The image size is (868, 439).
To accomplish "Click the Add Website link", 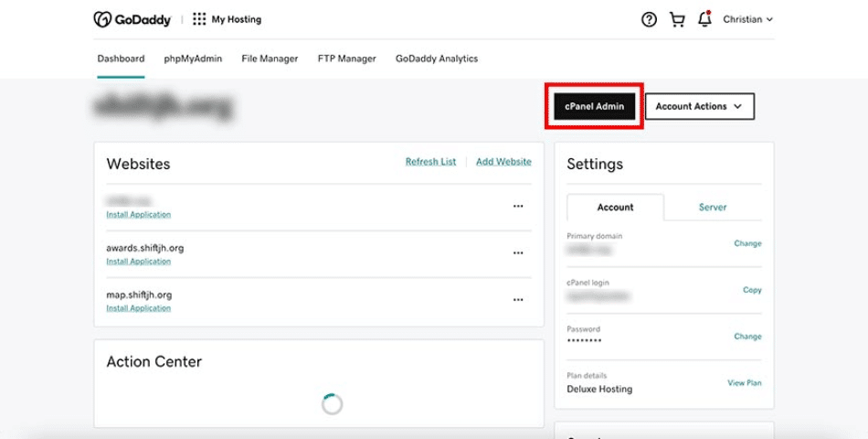I will tap(503, 162).
